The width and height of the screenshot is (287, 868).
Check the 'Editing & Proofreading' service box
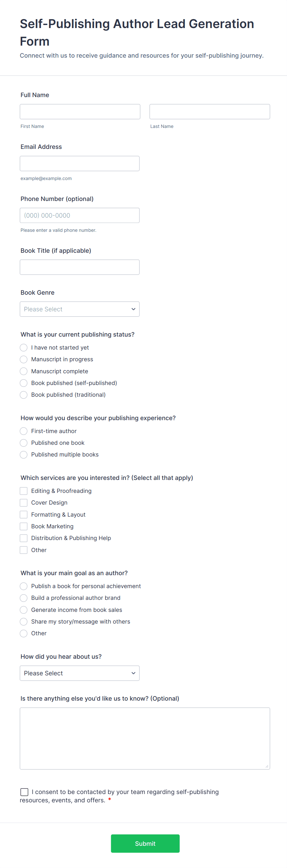coord(23,491)
